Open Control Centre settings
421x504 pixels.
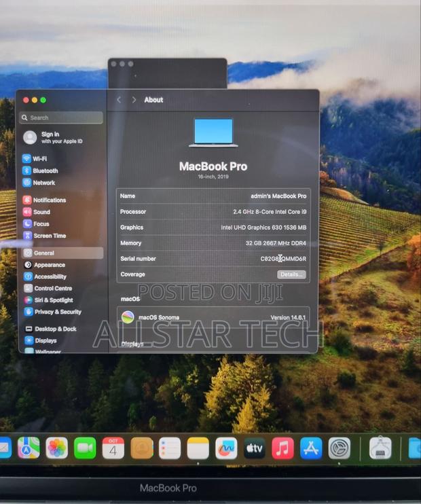(48, 288)
